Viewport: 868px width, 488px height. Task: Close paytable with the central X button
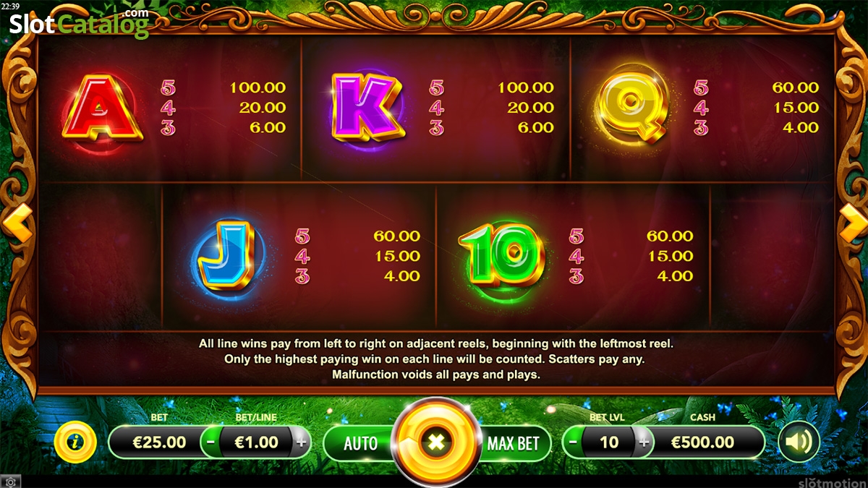[436, 441]
